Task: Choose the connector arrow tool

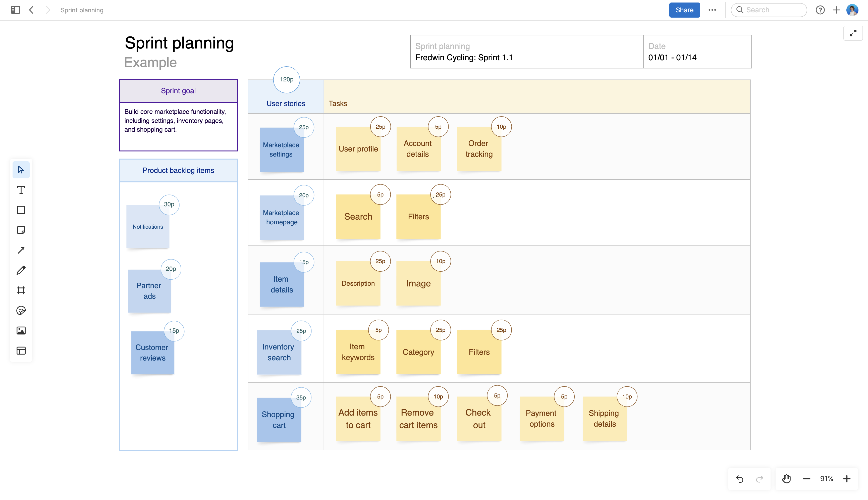Action: point(21,250)
